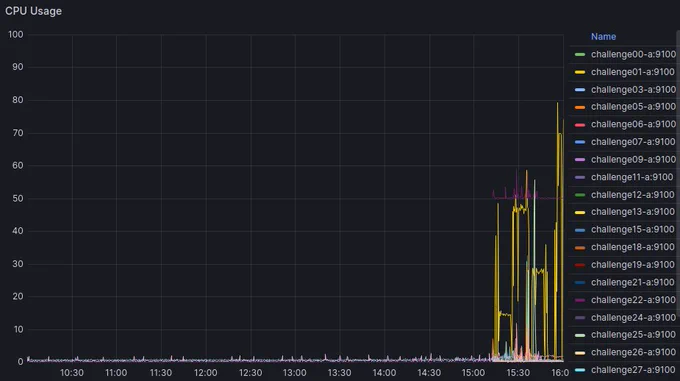Viewport: 680px width, 381px height.
Task: Change dark red swatch of challenge19-a:9100
Action: [x=580, y=265]
